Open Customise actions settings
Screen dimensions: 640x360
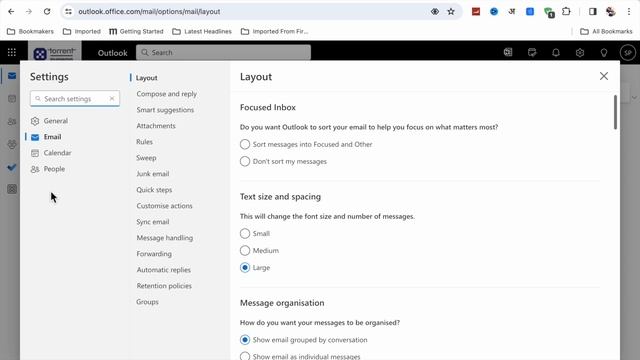pos(164,206)
